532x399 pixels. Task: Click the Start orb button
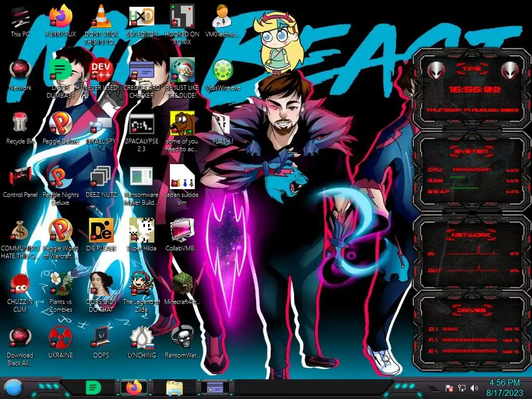pos(14,388)
